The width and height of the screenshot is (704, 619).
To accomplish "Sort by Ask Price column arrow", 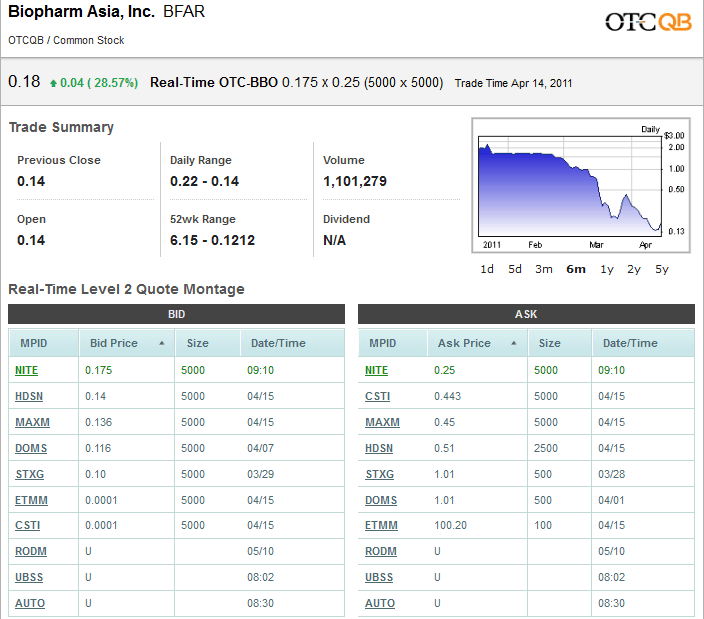I will [514, 343].
